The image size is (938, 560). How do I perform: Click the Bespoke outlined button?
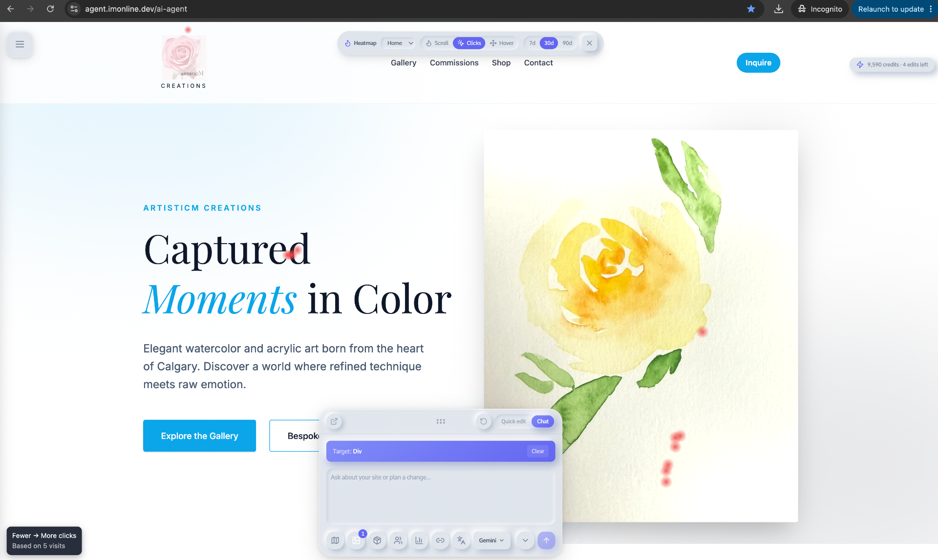pyautogui.click(x=294, y=436)
